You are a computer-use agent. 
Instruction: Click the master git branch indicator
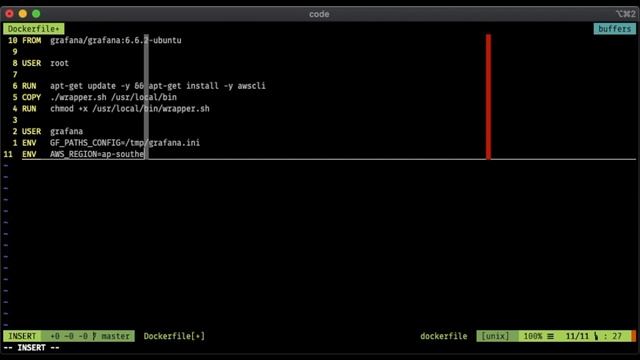tap(116, 336)
